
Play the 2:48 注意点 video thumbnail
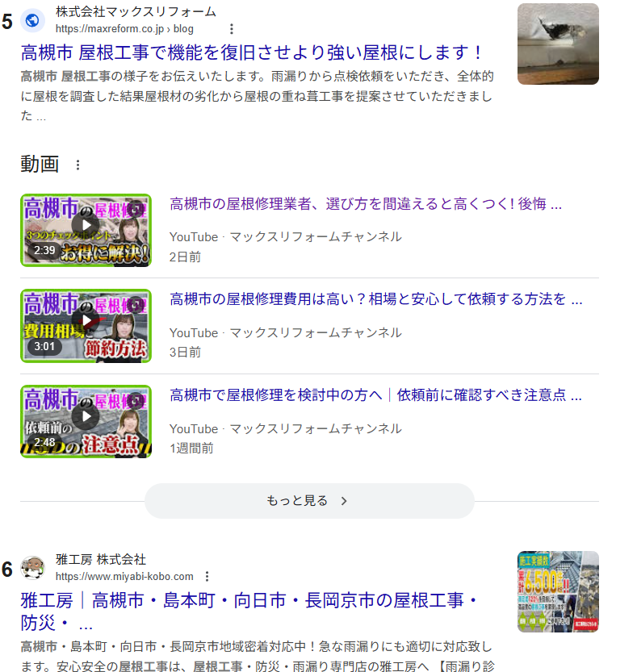click(86, 421)
